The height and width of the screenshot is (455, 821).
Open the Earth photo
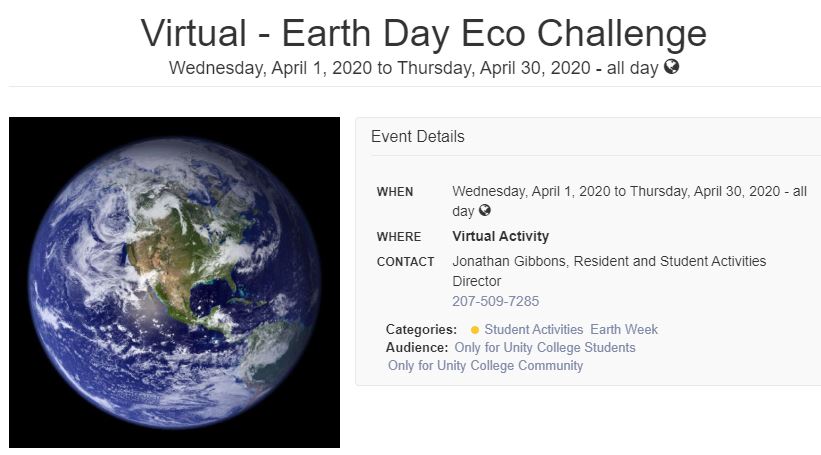tap(174, 282)
